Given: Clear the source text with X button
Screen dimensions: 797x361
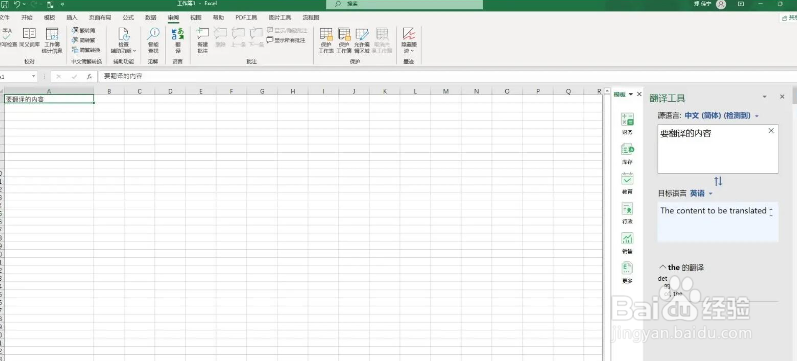Looking at the screenshot, I should (x=771, y=131).
